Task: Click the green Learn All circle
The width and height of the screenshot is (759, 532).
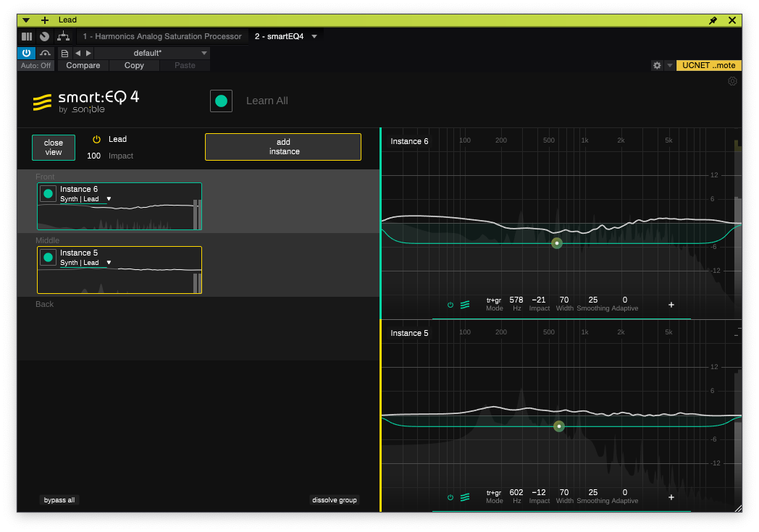Action: tap(221, 101)
